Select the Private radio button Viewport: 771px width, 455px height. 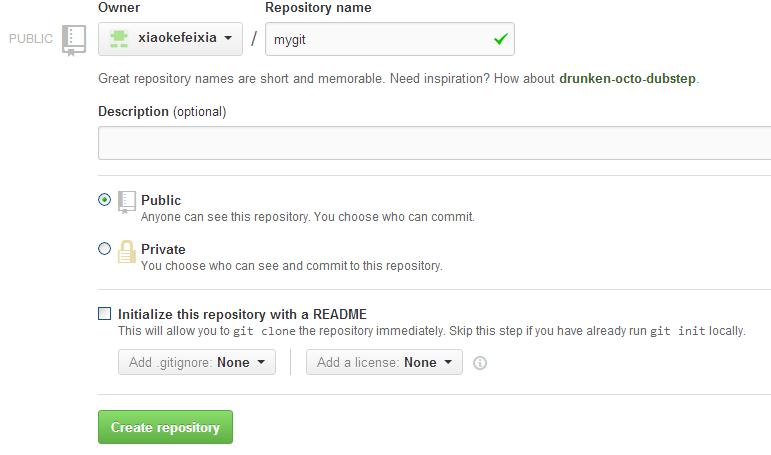click(105, 249)
